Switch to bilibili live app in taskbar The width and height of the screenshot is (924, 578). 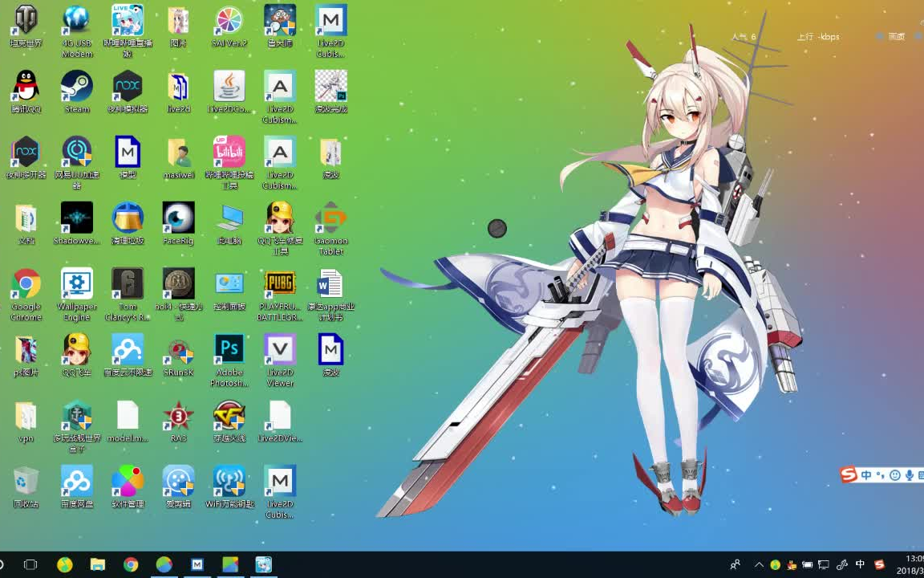(x=263, y=565)
